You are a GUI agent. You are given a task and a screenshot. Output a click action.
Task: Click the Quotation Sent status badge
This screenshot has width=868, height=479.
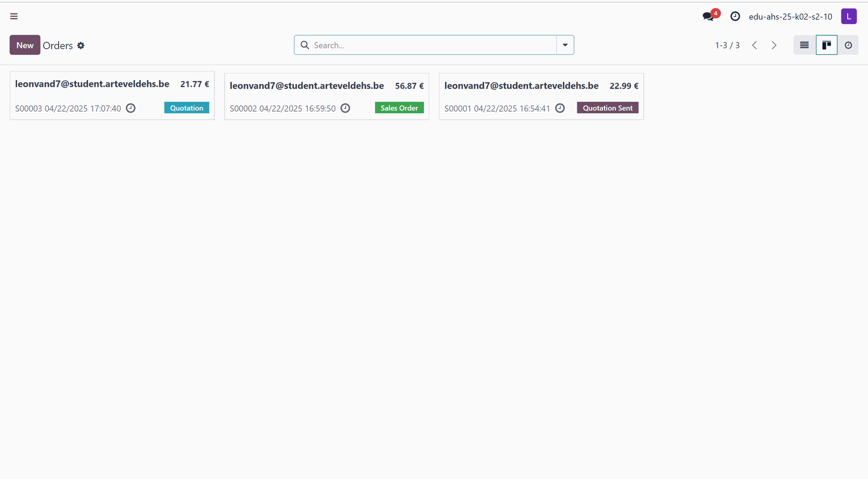pyautogui.click(x=608, y=108)
